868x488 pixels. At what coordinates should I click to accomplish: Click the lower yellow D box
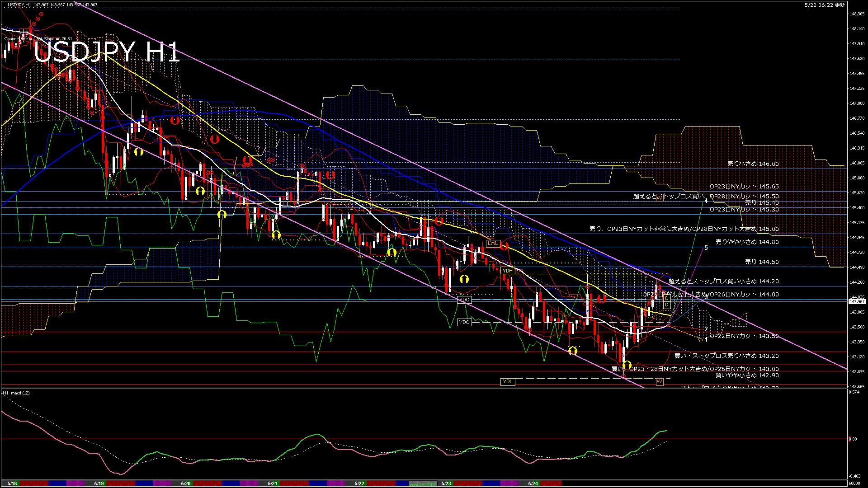(667, 305)
